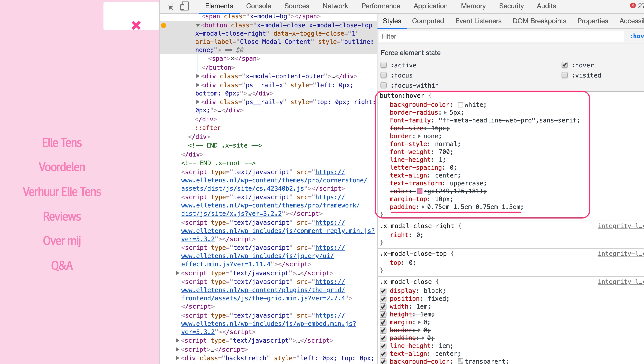Expand the x-modal-content-outer div

[x=198, y=76]
